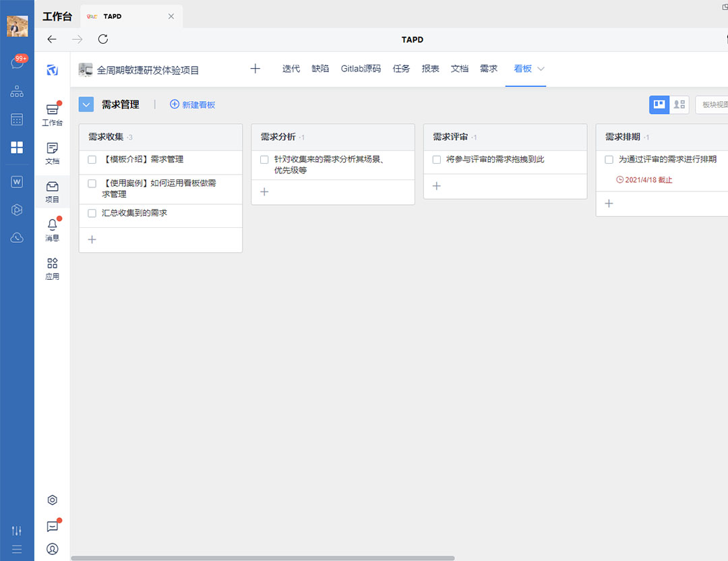Screen dimensions: 728x561
Task: Open the 工作台 tab at top
Action: click(x=57, y=17)
